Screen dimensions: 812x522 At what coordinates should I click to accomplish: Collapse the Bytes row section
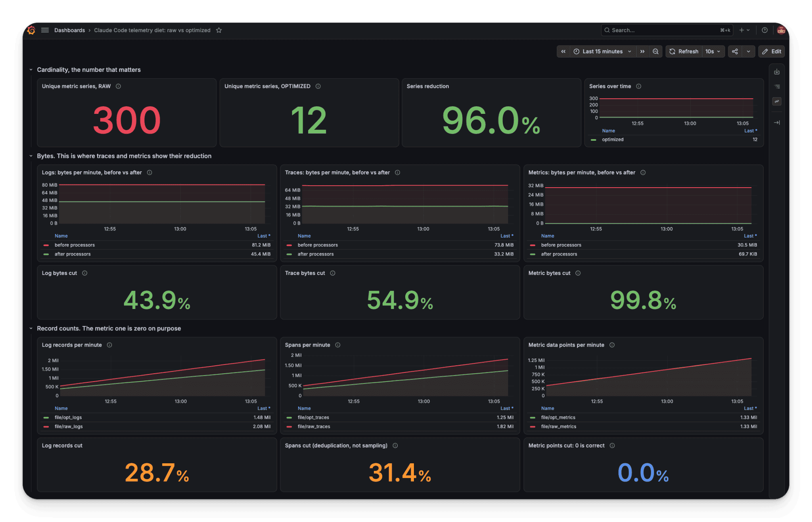[x=31, y=156]
